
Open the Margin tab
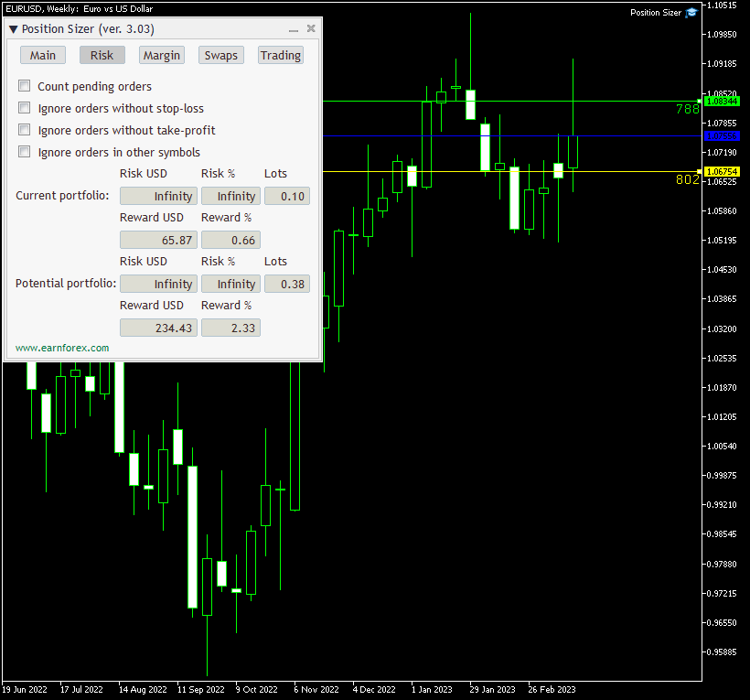pos(161,55)
